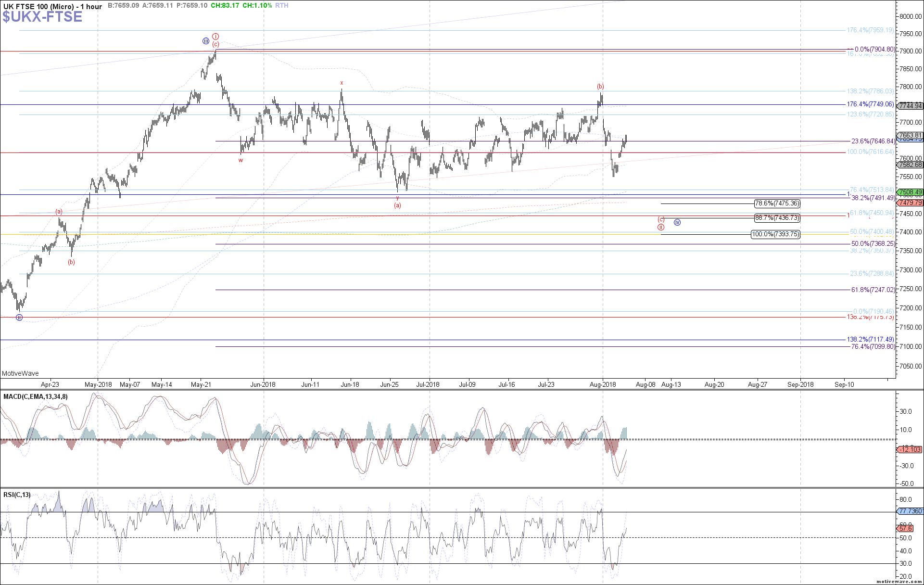The width and height of the screenshot is (924, 585).
Task: Click the red w wave label
Action: [240, 160]
